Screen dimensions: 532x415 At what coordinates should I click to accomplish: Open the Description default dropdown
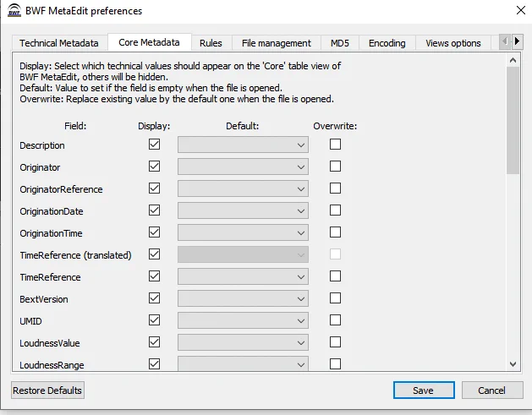(x=243, y=145)
